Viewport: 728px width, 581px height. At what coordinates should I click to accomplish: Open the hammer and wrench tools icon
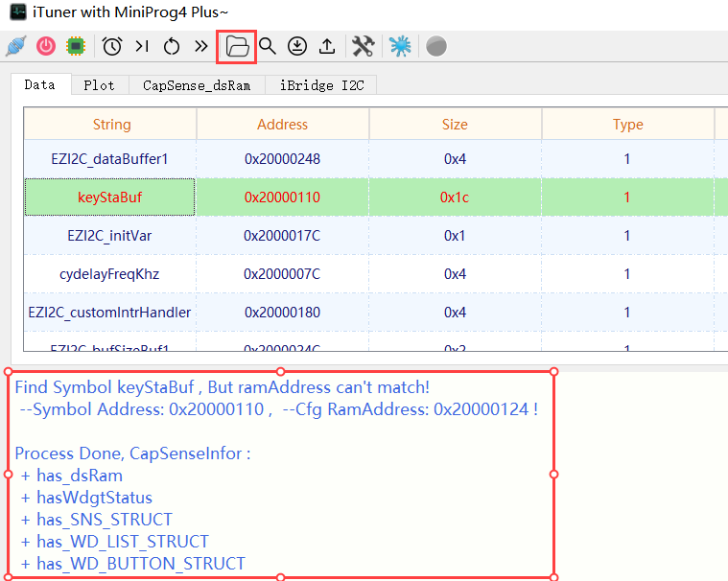[x=364, y=46]
